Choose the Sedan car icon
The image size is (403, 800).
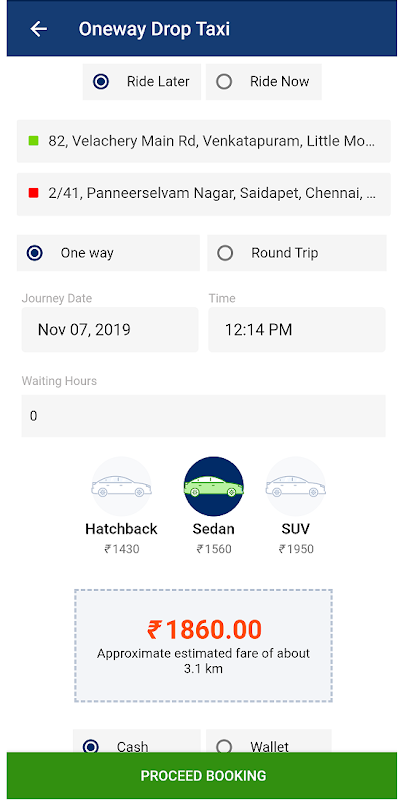(214, 486)
